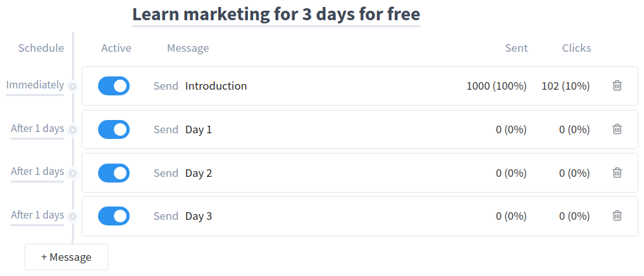Adjust the Day 3 'After 1 days' schedule
Viewport: 644px width, 276px height.
[x=37, y=215]
